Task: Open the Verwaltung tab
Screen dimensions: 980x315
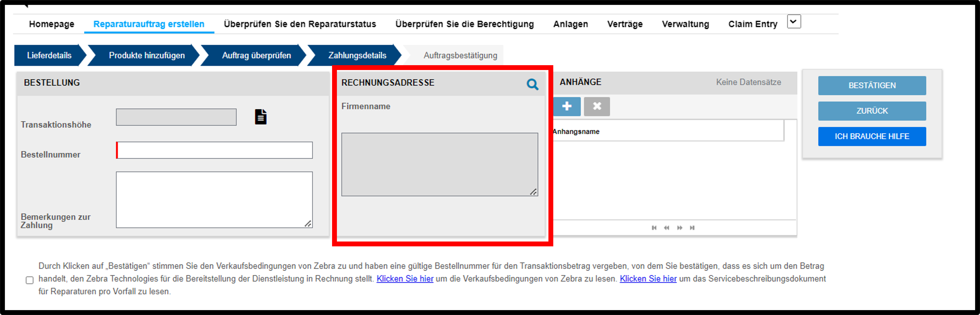Action: pyautogui.click(x=685, y=24)
